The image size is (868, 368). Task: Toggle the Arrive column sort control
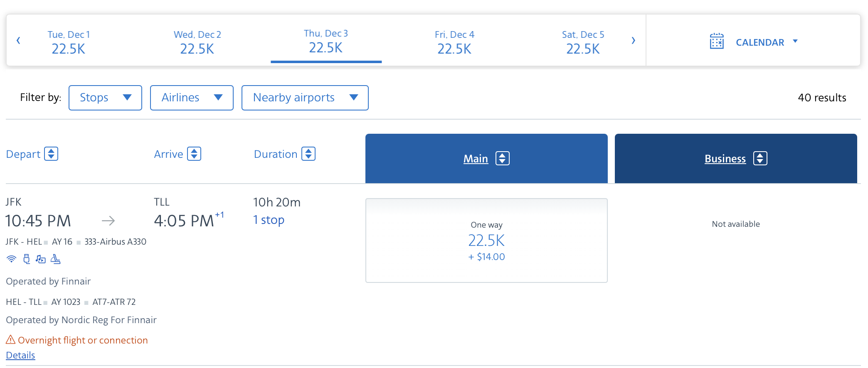tap(194, 154)
